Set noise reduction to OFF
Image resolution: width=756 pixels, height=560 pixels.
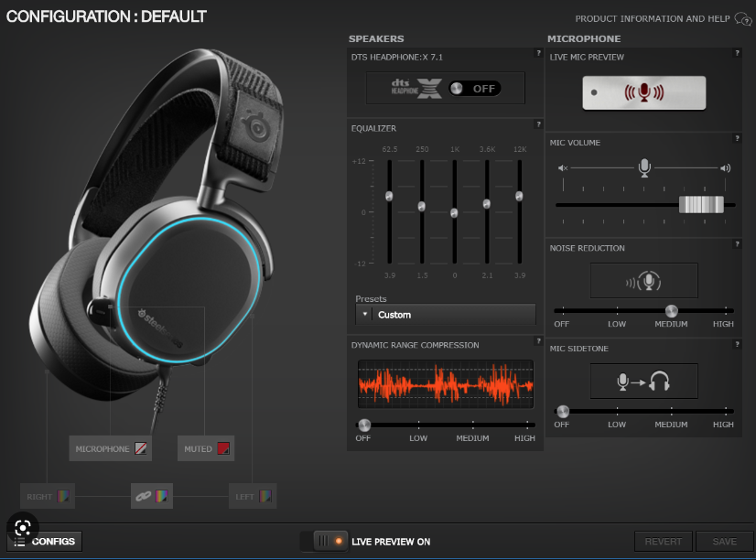click(x=562, y=324)
